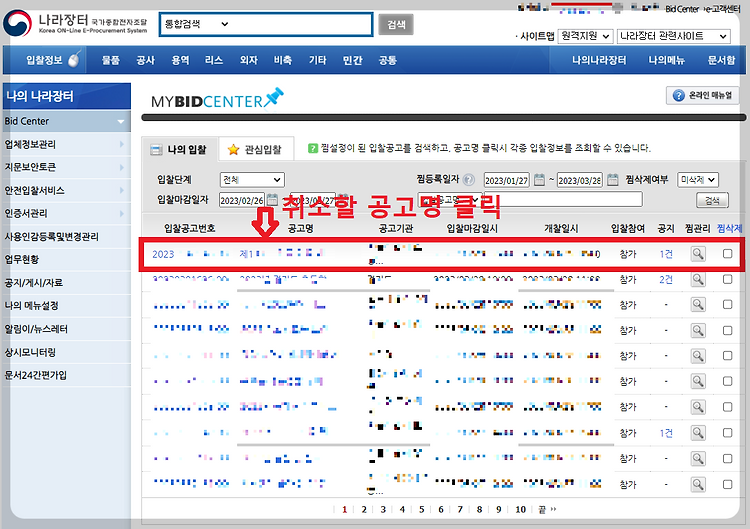The height and width of the screenshot is (529, 750).
Task: Open the 나라장터 관련사이트 dropdown
Action: [673, 36]
